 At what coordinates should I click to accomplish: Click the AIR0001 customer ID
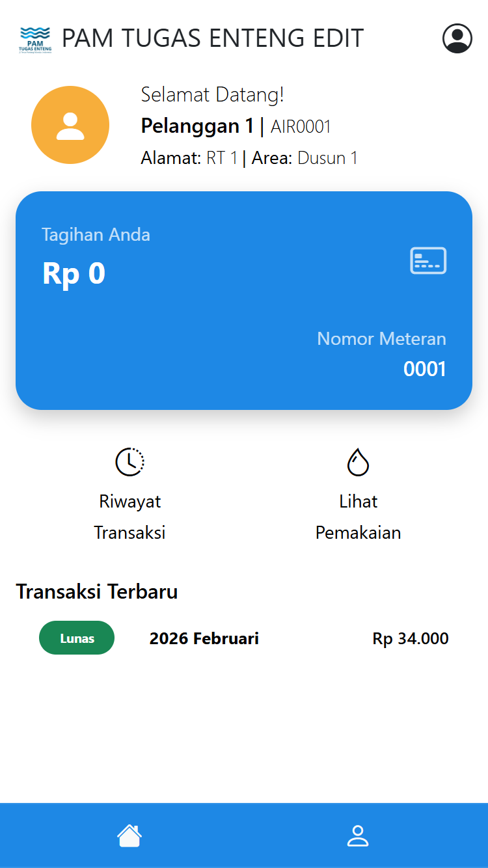(x=301, y=126)
